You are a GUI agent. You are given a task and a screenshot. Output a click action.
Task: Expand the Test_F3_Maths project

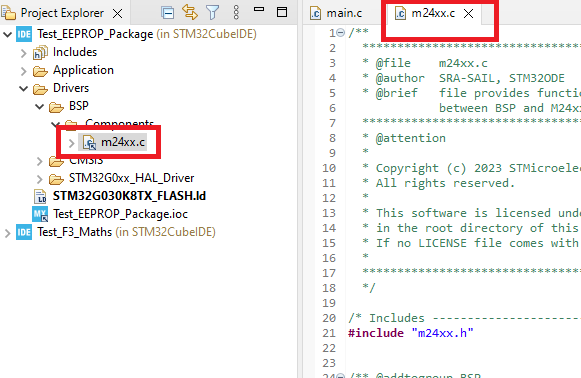pyautogui.click(x=7, y=233)
